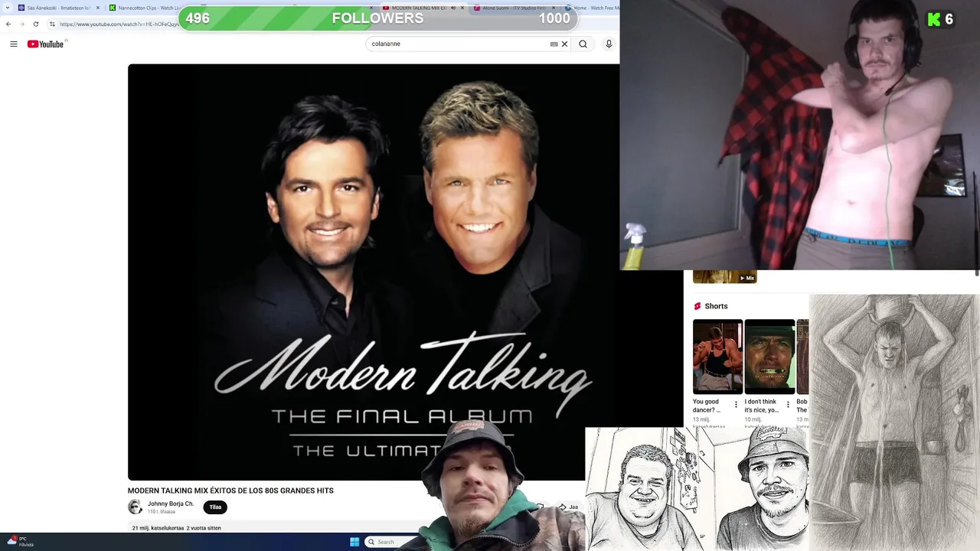
Task: Click the Windows taskbar Search box
Action: (390, 542)
